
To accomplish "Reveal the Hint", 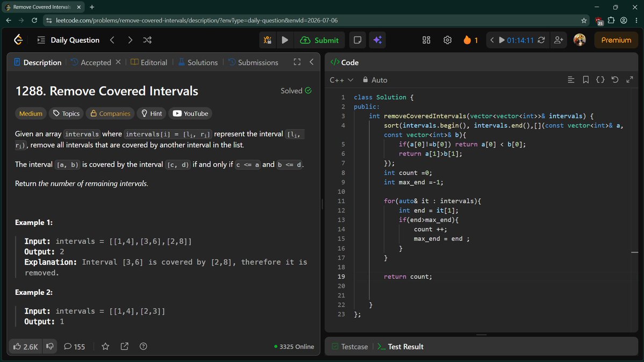I will [151, 113].
